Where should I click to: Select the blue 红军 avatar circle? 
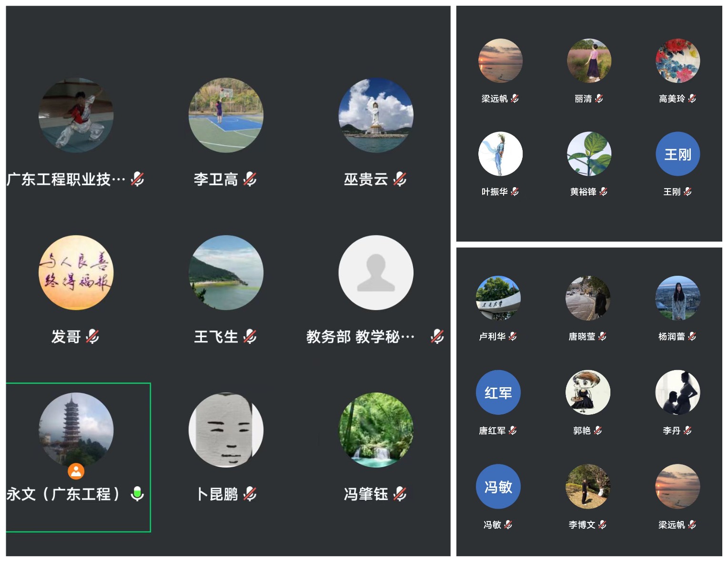498,392
